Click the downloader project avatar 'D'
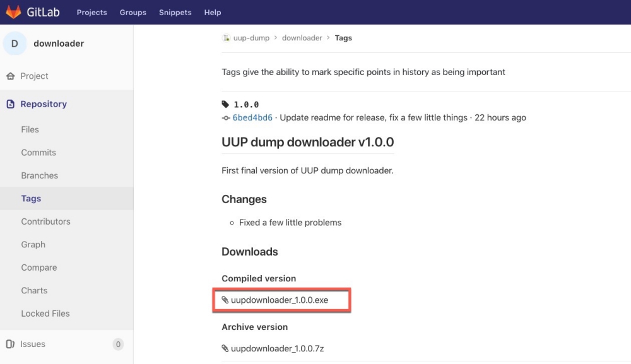Image resolution: width=631 pixels, height=364 pixels. coord(15,44)
